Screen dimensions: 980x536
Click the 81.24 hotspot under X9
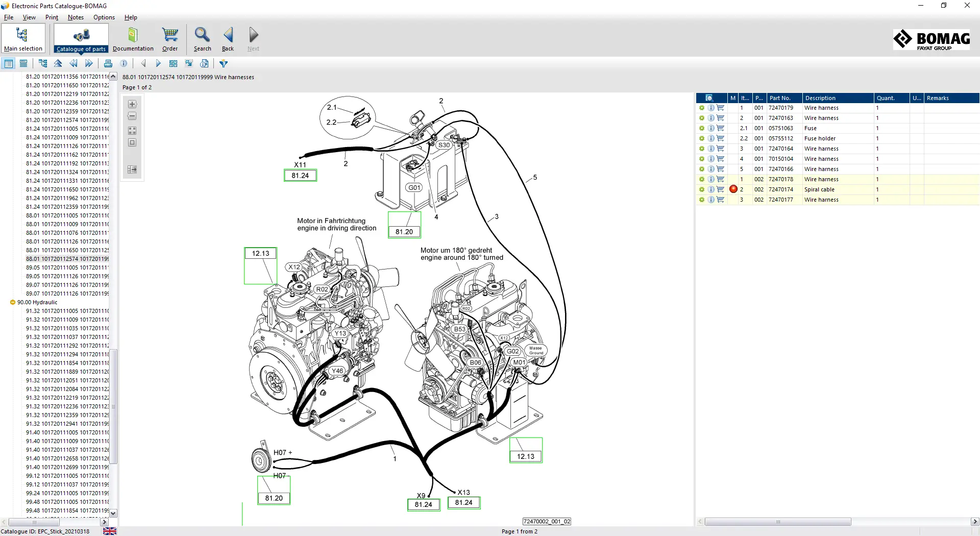[x=423, y=504]
